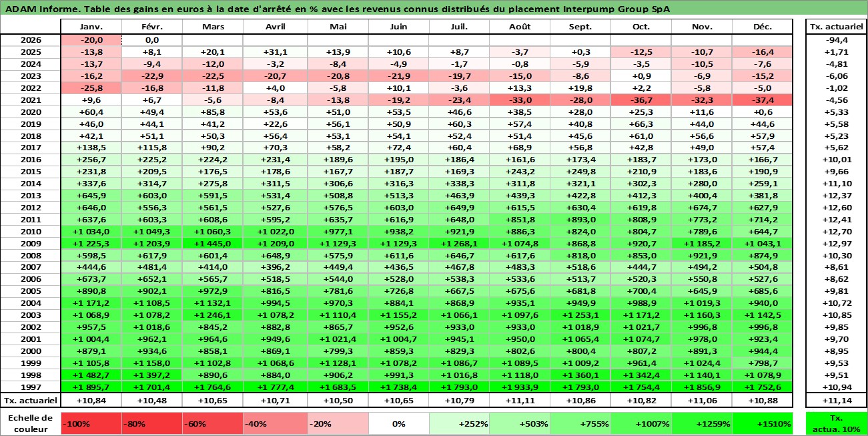Click the -37,4 cell for Déc. 2021
868x436 pixels.
[x=763, y=99]
